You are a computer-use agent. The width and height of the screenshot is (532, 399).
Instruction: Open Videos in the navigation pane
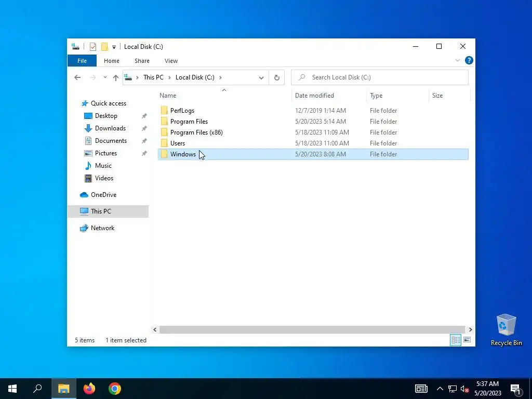104,178
